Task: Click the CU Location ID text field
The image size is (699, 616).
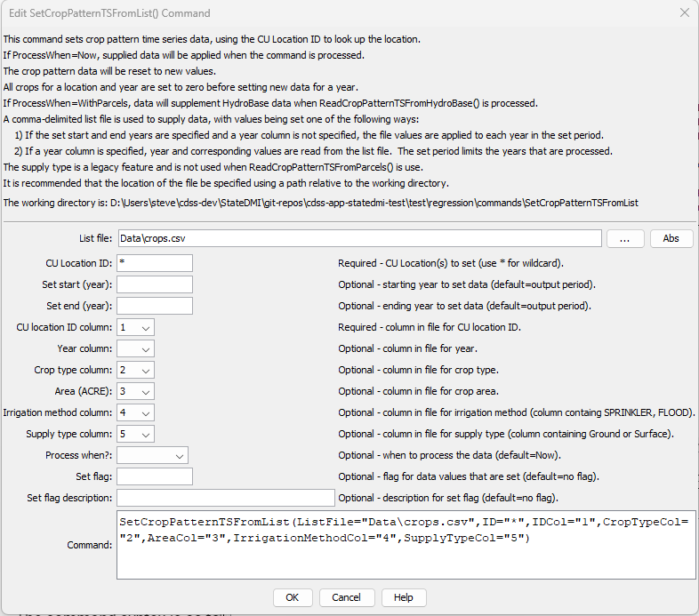Action: (155, 263)
